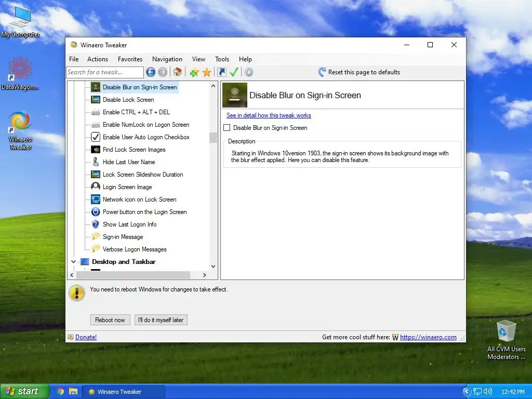The height and width of the screenshot is (399, 532).
Task: Click the Winaero Tweaker desktop shortcut
Action: coord(20,130)
